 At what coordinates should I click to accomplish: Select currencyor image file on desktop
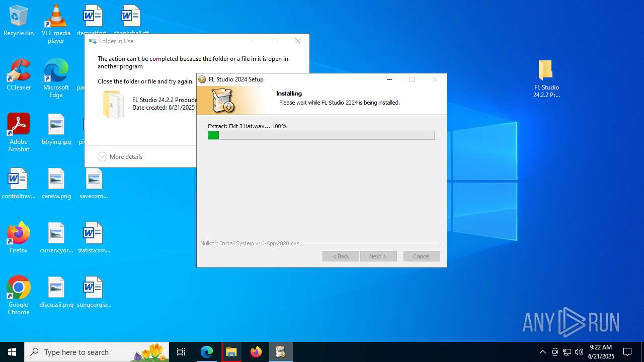pos(56,238)
